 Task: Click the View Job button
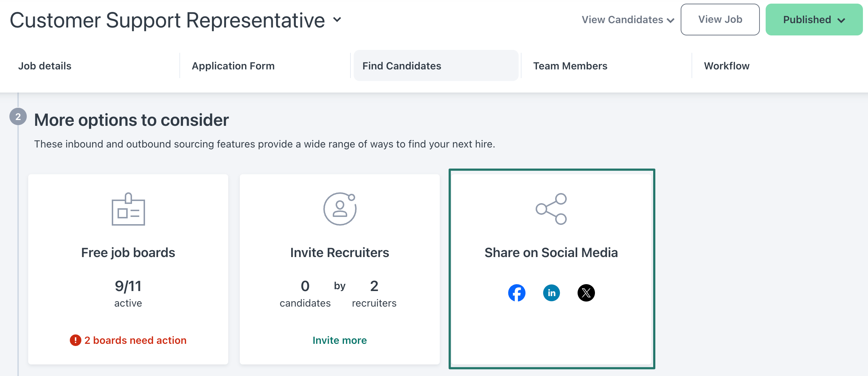(x=720, y=20)
